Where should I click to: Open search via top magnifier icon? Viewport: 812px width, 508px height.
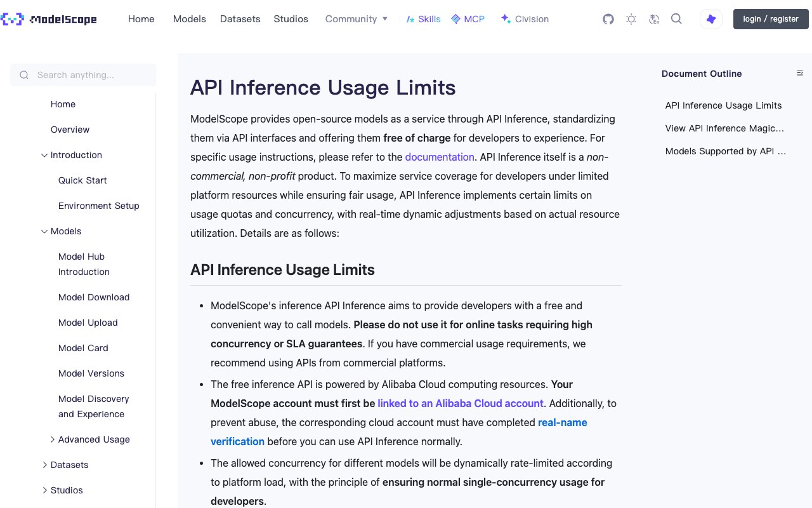click(x=676, y=19)
